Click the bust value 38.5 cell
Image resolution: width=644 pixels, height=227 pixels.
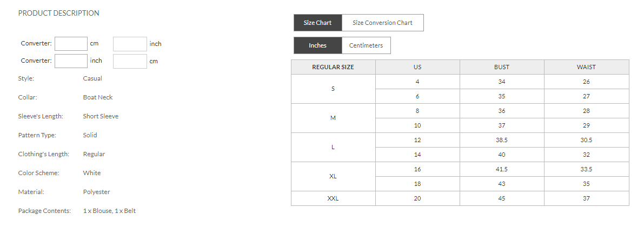point(502,140)
